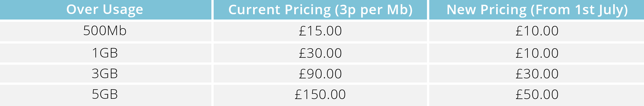Select the 3GB usage cell
The height and width of the screenshot is (106, 644).
(x=106, y=74)
